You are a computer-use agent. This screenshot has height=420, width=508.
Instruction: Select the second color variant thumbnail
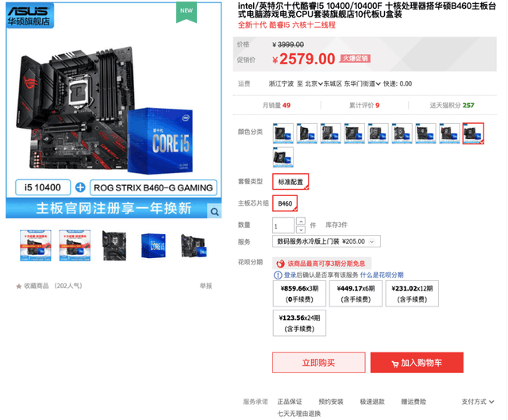click(307, 133)
